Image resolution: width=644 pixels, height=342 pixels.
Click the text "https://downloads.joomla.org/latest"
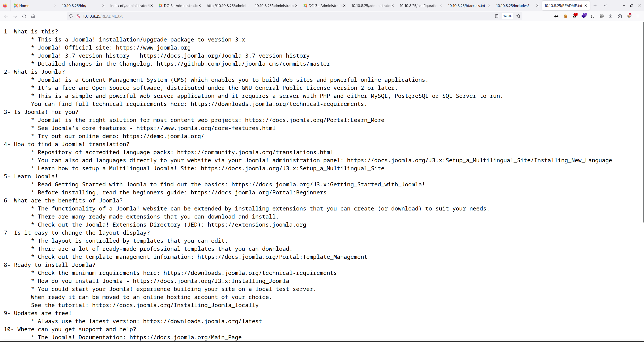tap(202, 321)
